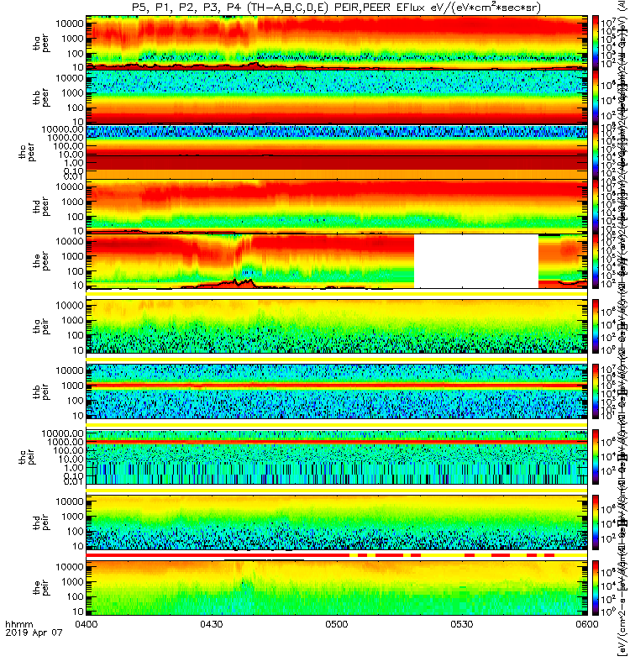The image size is (630, 672).
Task: Click the 2019 Apr 07 date label
Action: [x=34, y=633]
